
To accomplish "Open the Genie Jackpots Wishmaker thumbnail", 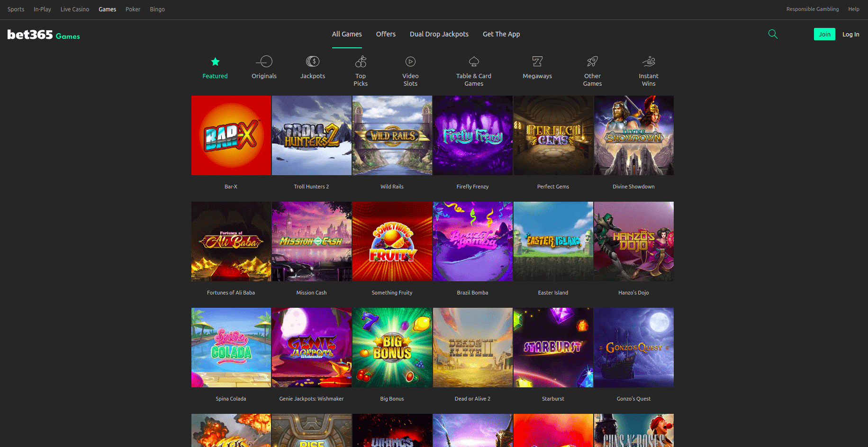I will (312, 348).
